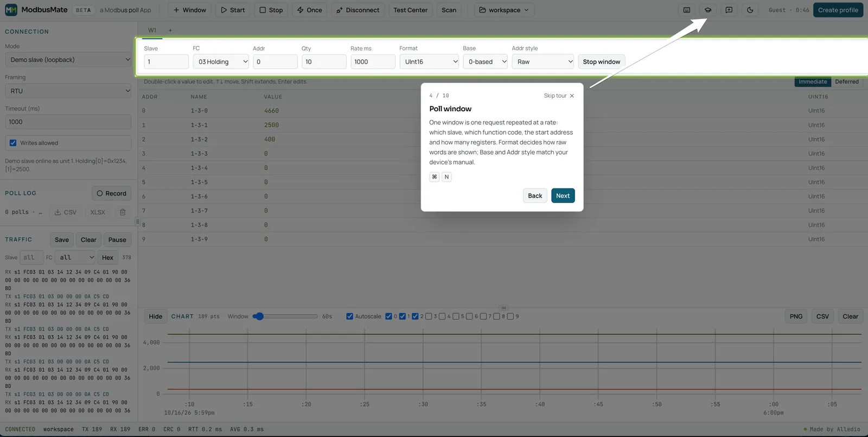
Task: Uncheck chart series 0 checkbox
Action: coord(388,316)
